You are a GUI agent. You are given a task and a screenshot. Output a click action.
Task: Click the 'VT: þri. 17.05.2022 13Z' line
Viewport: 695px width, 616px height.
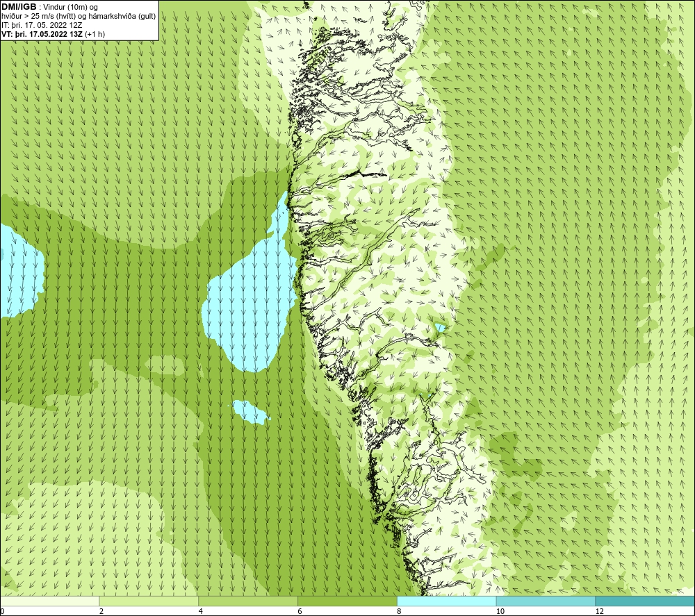pyautogui.click(x=42, y=34)
